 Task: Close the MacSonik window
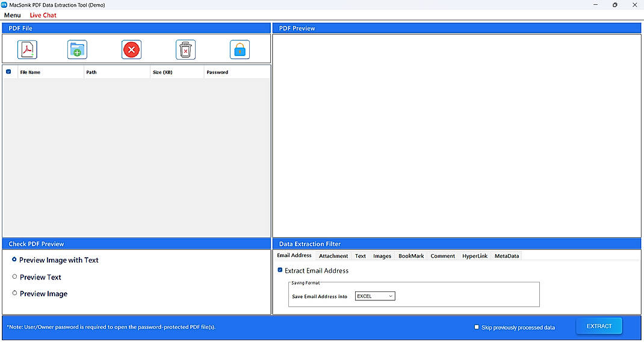635,5
